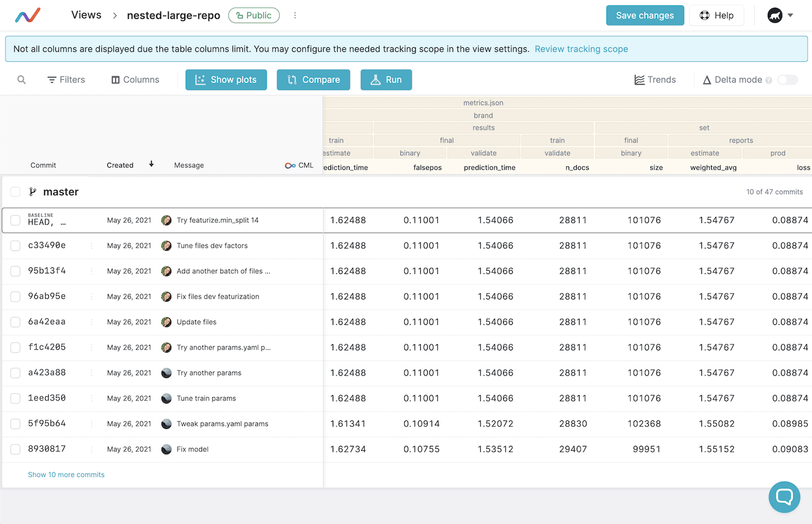Navigate to Views breadcrumb
This screenshot has width=812, height=524.
86,15
